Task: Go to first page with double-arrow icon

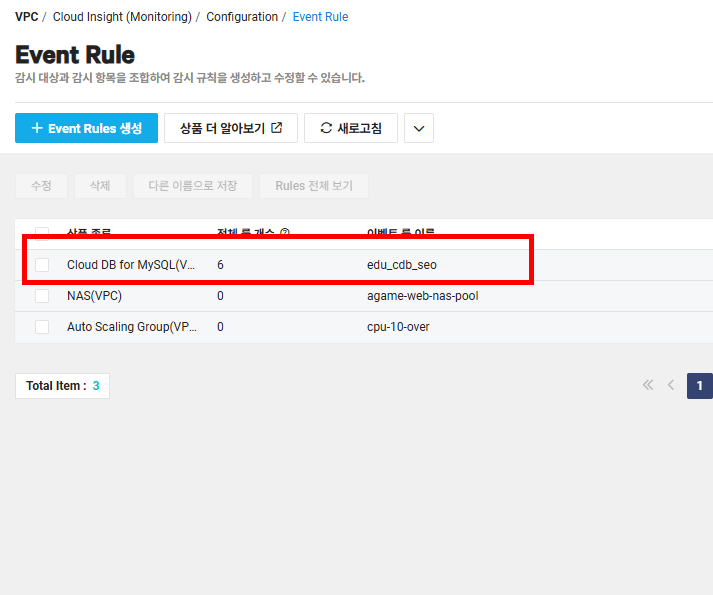Action: point(648,385)
